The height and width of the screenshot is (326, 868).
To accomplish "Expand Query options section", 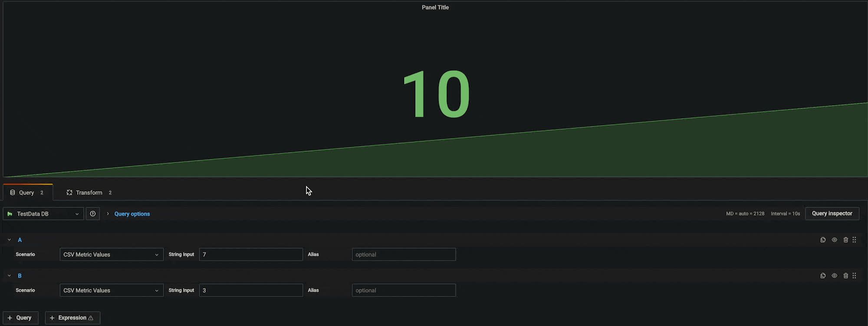I will pos(132,214).
